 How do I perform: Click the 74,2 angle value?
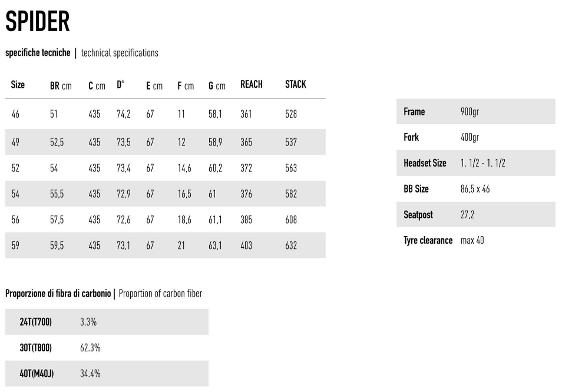[124, 114]
